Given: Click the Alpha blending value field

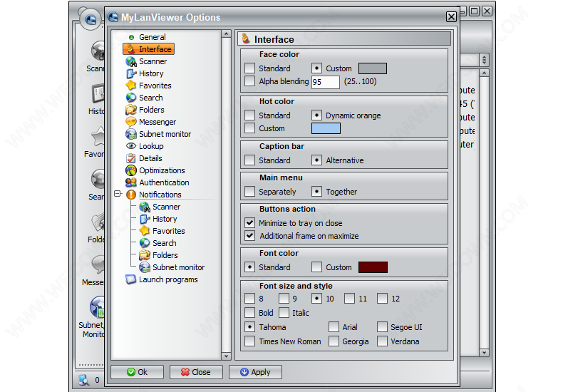Looking at the screenshot, I should click(325, 82).
